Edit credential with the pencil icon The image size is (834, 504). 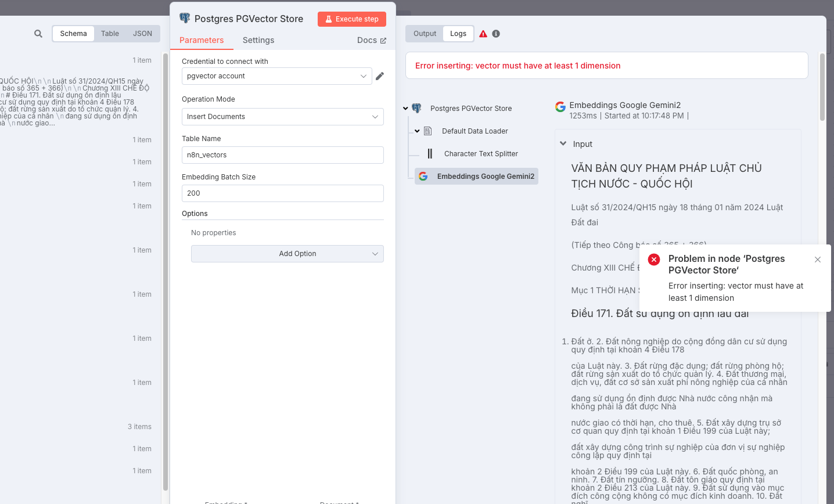pyautogui.click(x=380, y=76)
